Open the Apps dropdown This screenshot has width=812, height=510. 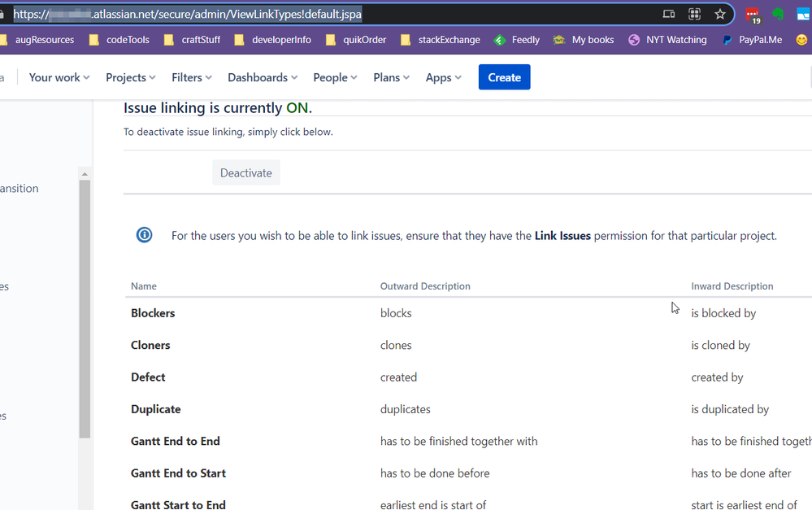click(442, 77)
